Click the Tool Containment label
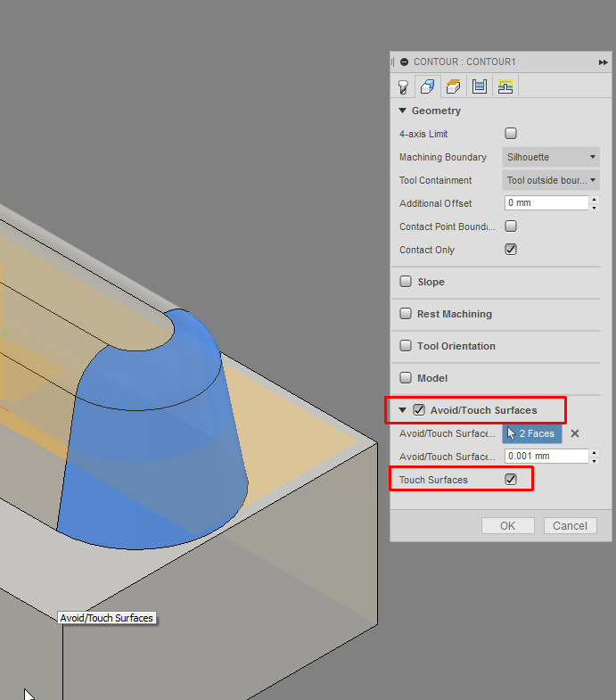The width and height of the screenshot is (616, 700). [435, 180]
